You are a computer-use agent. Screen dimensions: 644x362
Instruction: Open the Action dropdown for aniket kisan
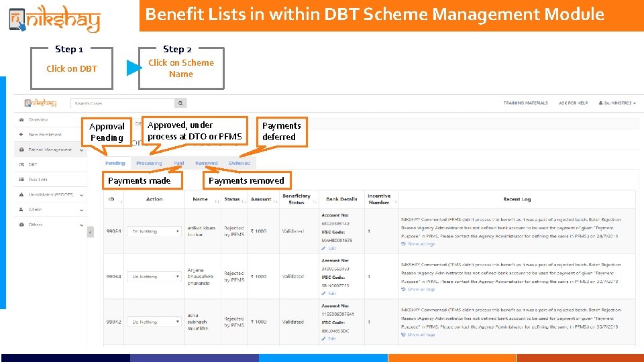(154, 231)
